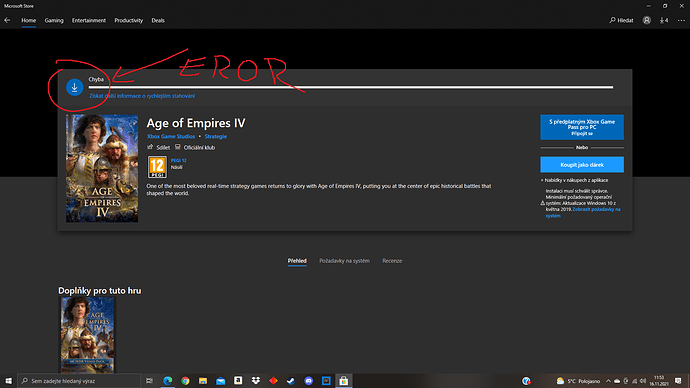690x388 pixels.
Task: Open File Explorer from the taskbar
Action: (203, 381)
